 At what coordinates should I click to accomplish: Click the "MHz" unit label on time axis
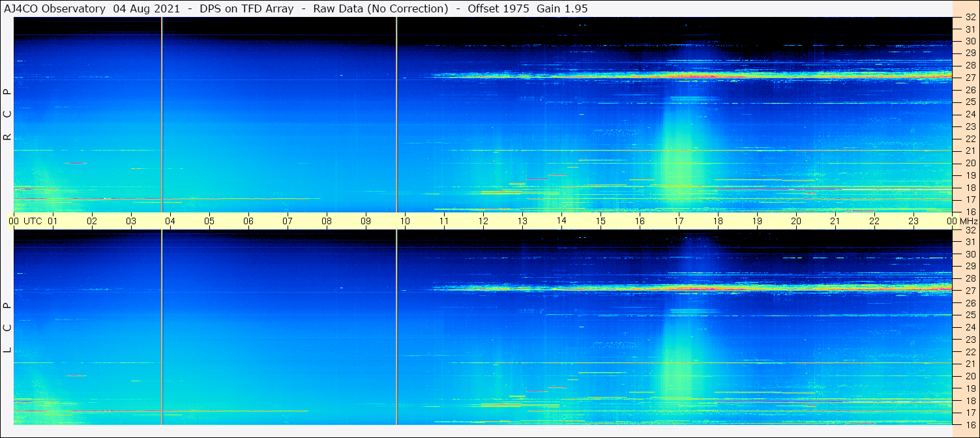968,221
